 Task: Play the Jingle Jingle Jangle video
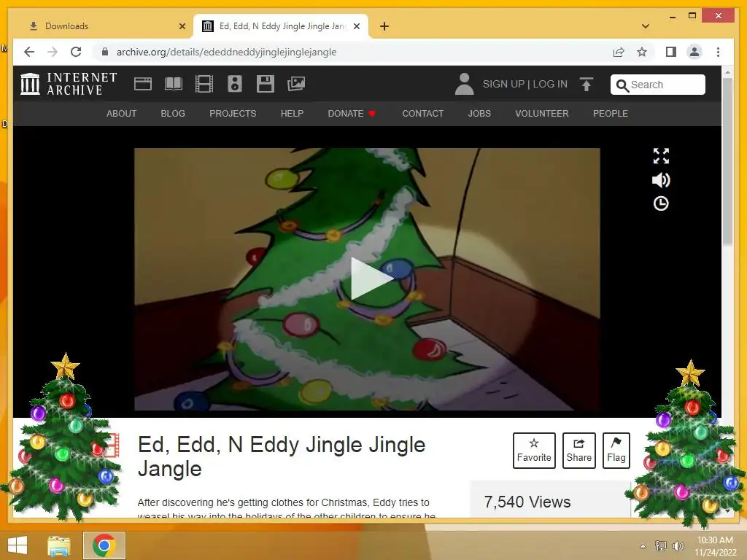(x=371, y=279)
